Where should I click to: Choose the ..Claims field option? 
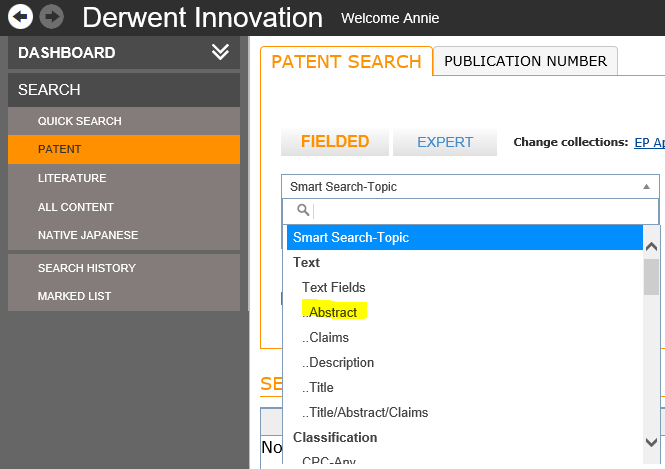point(325,338)
